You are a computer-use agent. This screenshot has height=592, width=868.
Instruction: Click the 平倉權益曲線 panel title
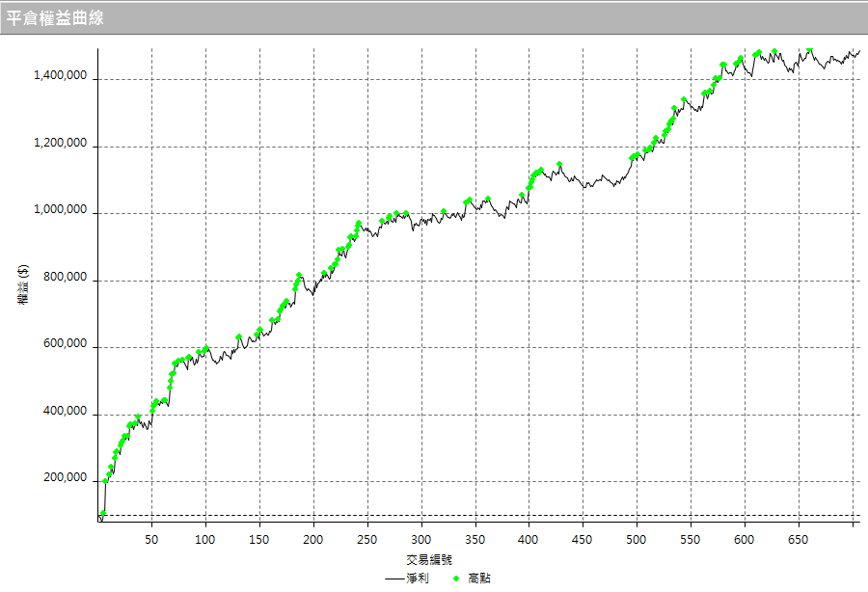(55, 17)
